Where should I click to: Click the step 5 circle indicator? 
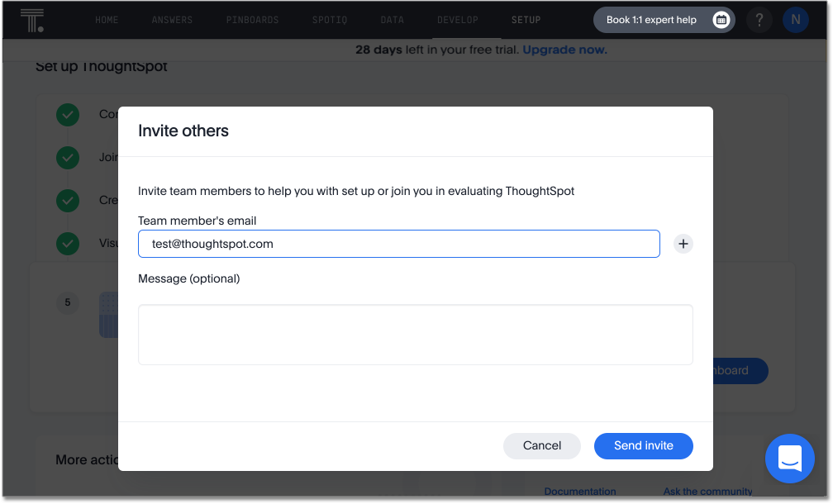coord(68,303)
